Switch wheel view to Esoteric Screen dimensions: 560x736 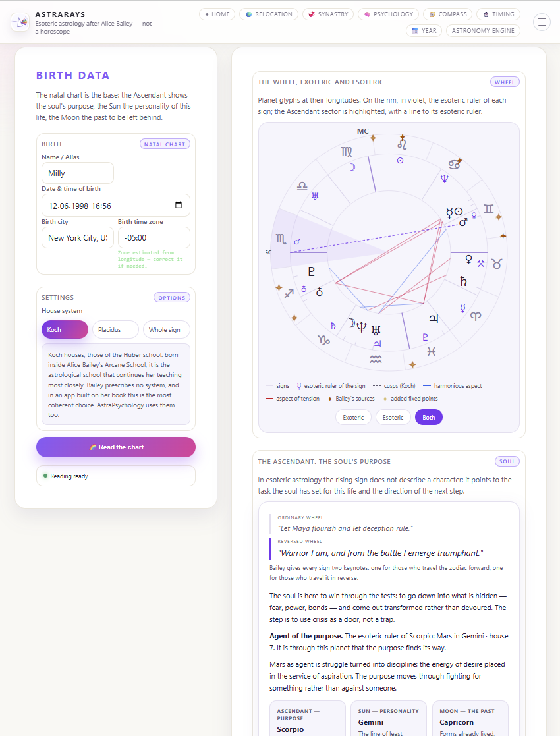393,417
